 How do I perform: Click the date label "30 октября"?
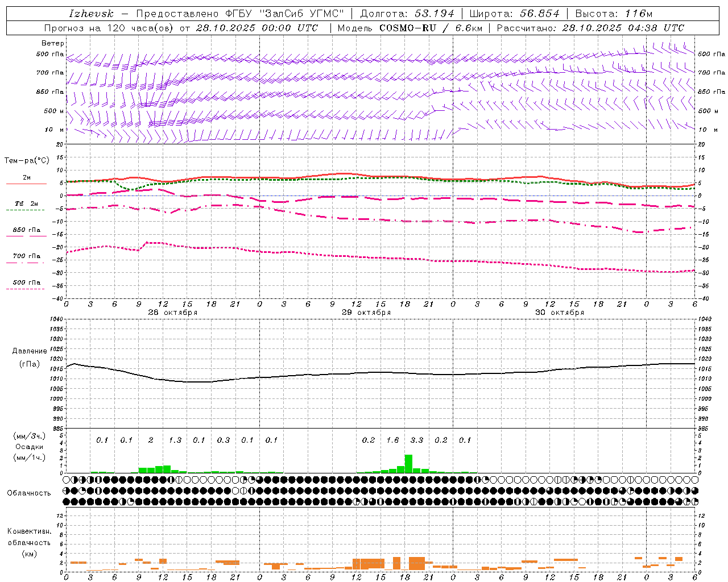click(559, 313)
